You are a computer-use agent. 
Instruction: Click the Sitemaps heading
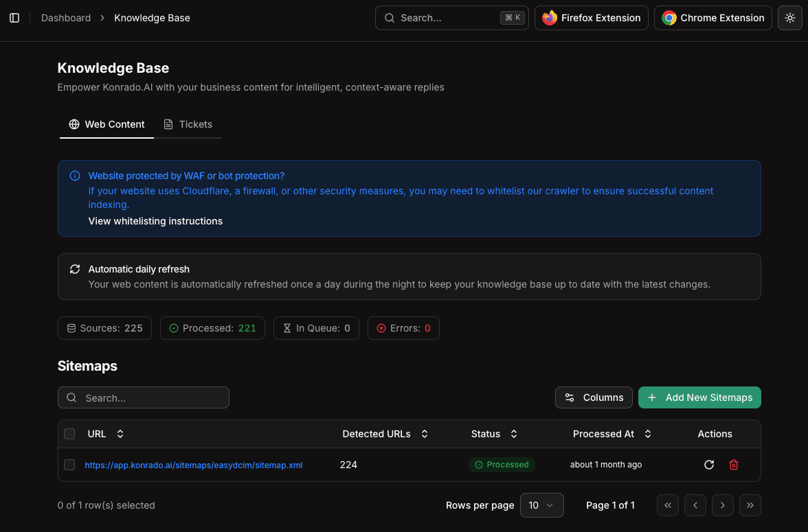tap(87, 366)
